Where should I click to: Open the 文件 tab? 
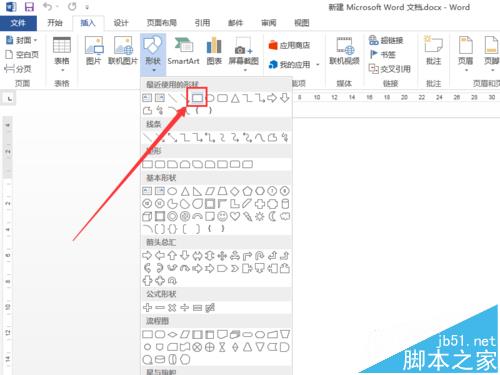tap(18, 23)
